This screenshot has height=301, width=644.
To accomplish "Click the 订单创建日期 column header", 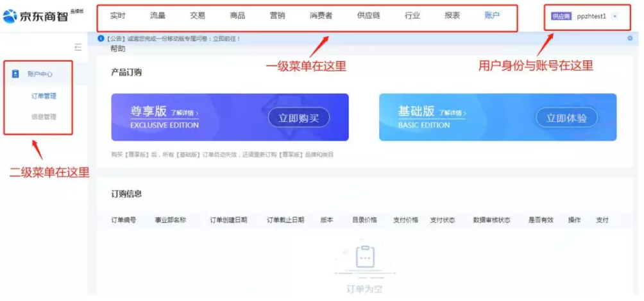I will [x=229, y=220].
